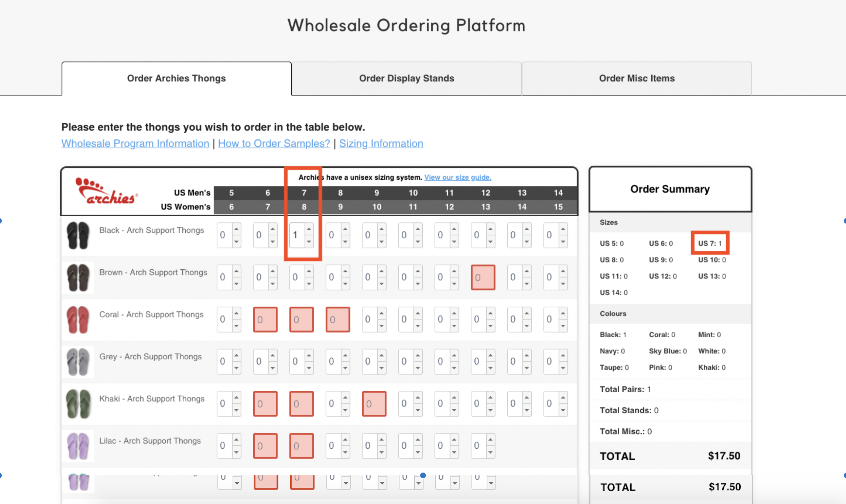Increase Khaki size 5 quantity
The width and height of the screenshot is (846, 504).
click(236, 397)
